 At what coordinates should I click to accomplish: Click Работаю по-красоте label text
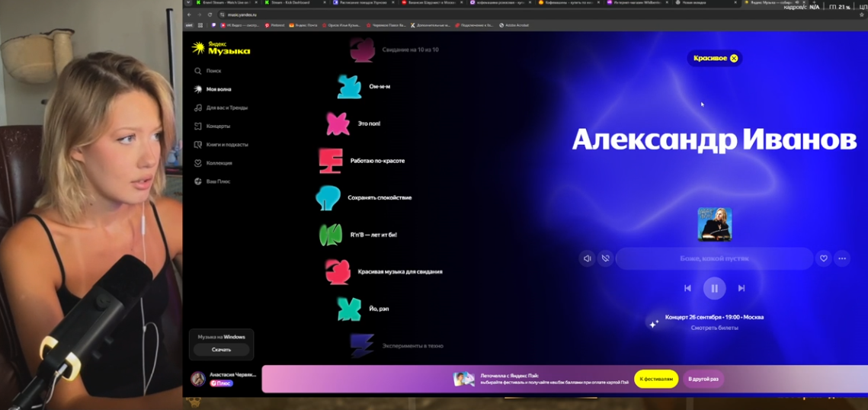click(377, 161)
